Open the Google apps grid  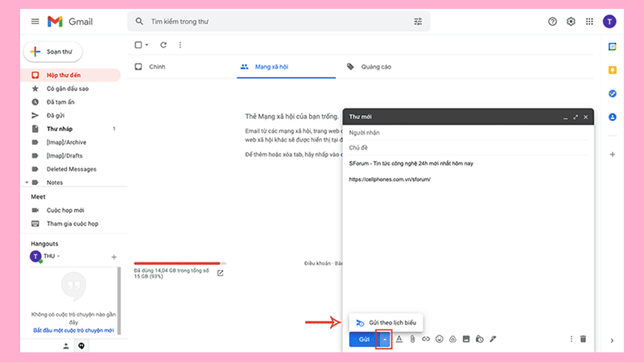click(x=589, y=22)
